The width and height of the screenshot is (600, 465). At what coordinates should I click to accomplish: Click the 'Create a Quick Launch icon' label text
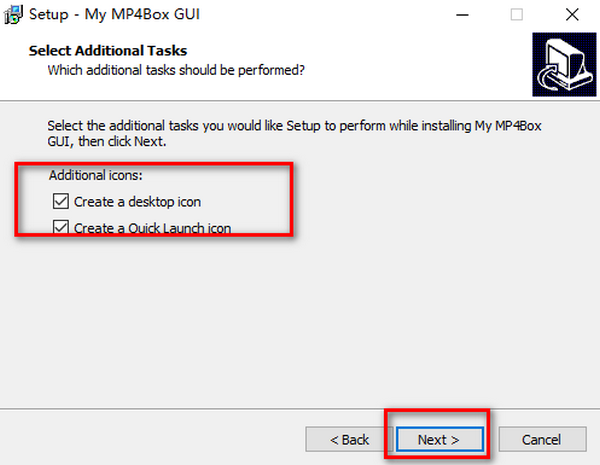pyautogui.click(x=152, y=228)
